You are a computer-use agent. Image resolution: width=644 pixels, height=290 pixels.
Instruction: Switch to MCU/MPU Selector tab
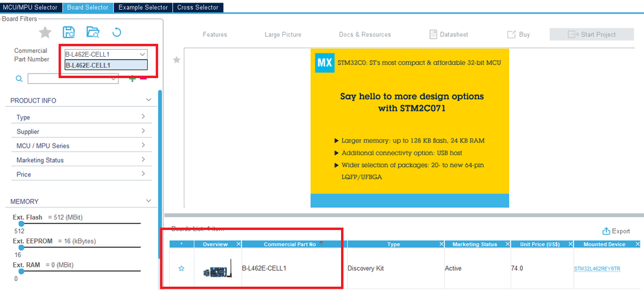(x=30, y=7)
